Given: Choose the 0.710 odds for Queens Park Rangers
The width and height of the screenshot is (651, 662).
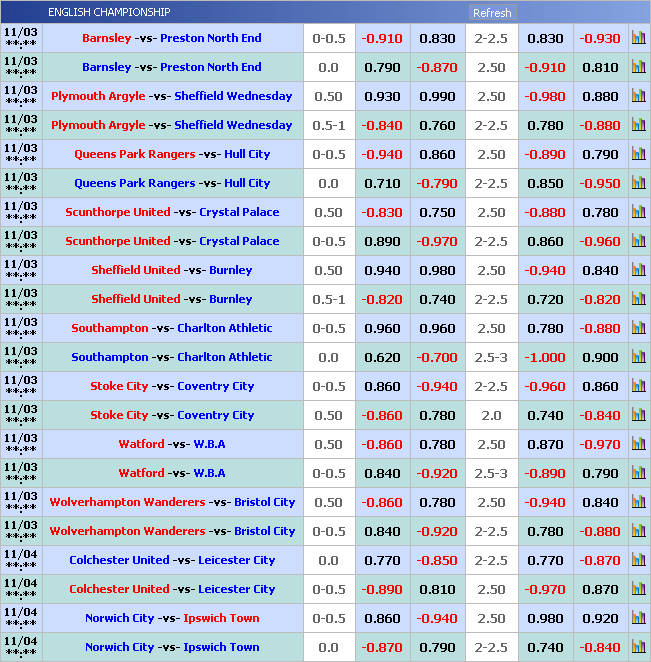Looking at the screenshot, I should 382,184.
